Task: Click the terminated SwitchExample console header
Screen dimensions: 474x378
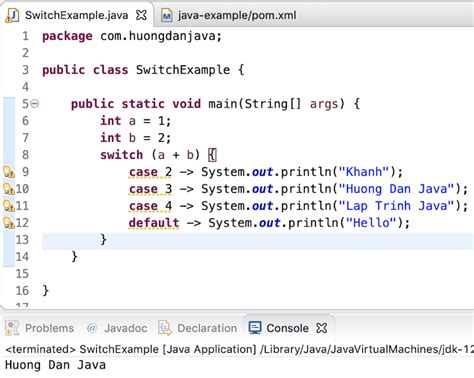Action: [239, 349]
